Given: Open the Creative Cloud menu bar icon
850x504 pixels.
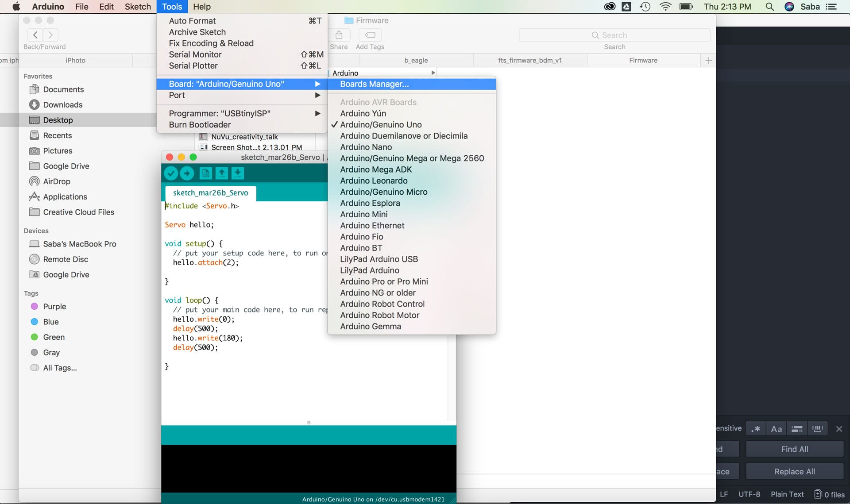Looking at the screenshot, I should [x=610, y=7].
